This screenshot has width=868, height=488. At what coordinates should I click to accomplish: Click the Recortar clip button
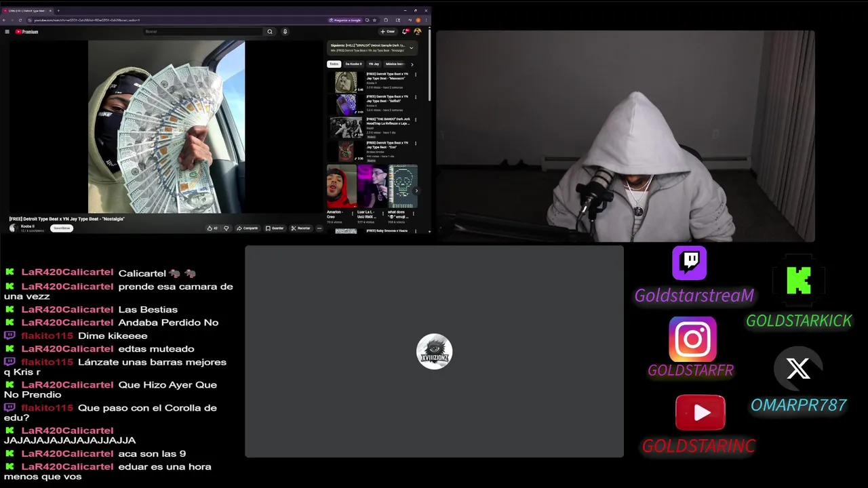tap(300, 228)
